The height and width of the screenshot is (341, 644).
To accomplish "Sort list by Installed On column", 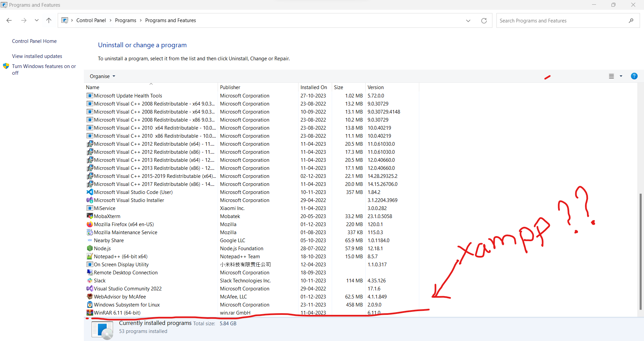I will click(314, 87).
